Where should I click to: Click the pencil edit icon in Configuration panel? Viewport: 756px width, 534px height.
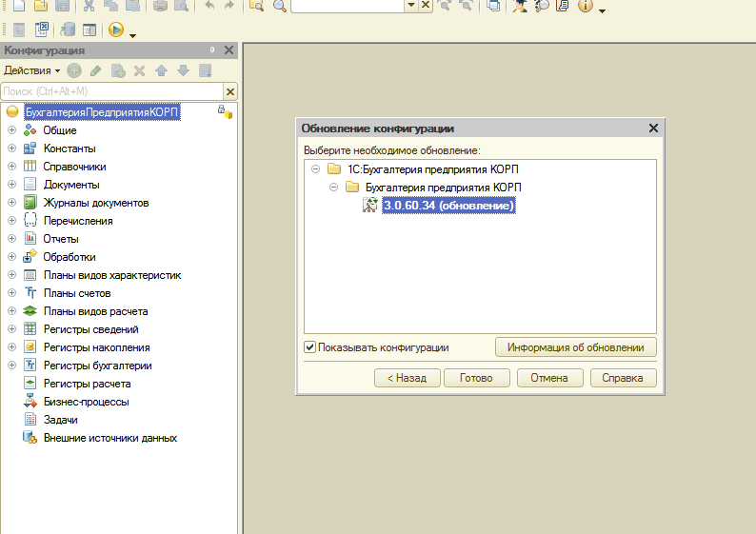(x=95, y=70)
